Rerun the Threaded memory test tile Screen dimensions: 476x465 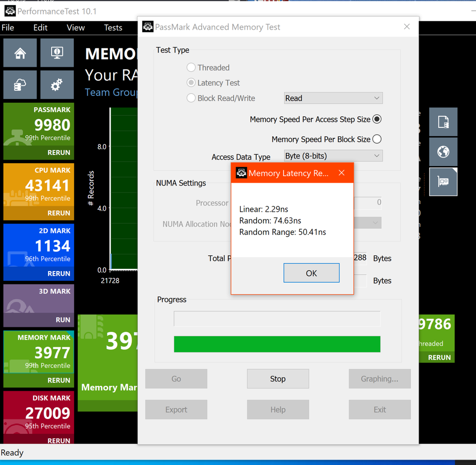439,358
